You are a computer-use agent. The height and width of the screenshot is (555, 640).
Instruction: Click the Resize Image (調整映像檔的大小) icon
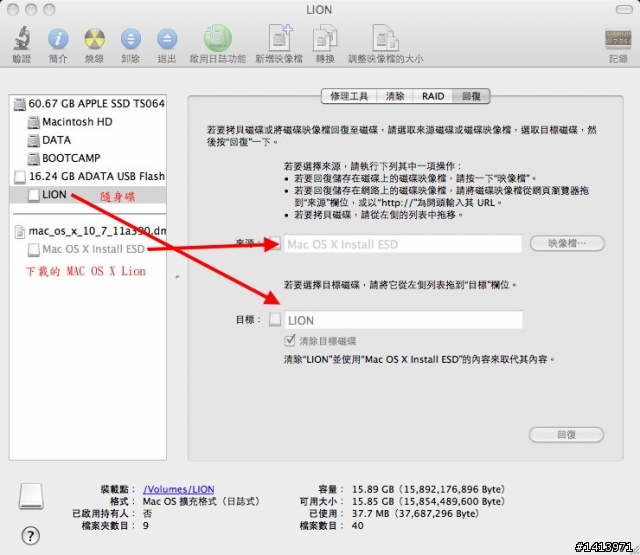385,38
